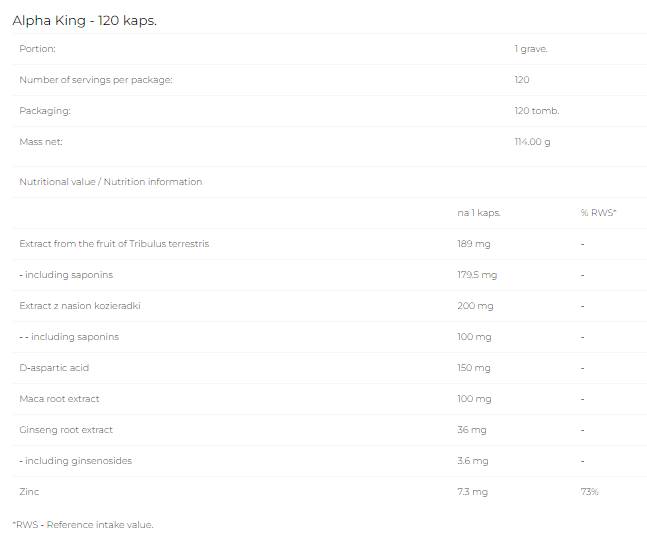Click 'Nutritional value / Nutrition information' heading
This screenshot has width=647, height=542.
tap(110, 182)
